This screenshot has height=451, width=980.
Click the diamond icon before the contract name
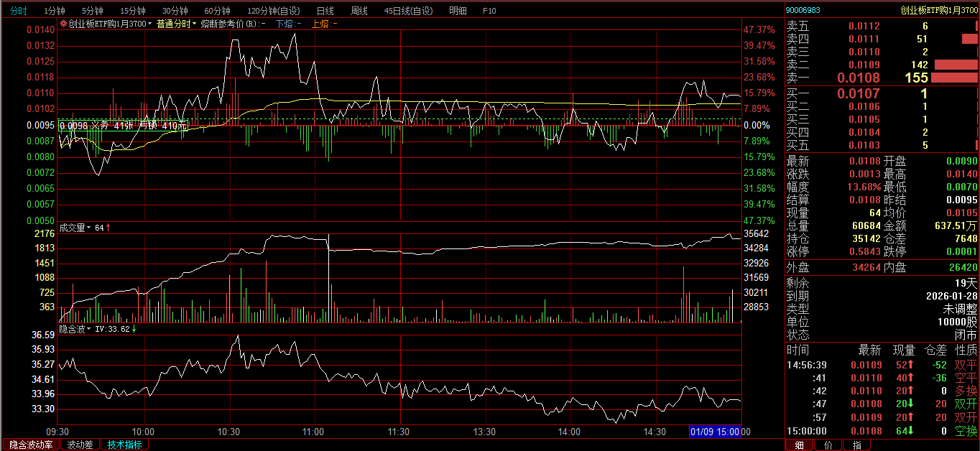click(63, 24)
